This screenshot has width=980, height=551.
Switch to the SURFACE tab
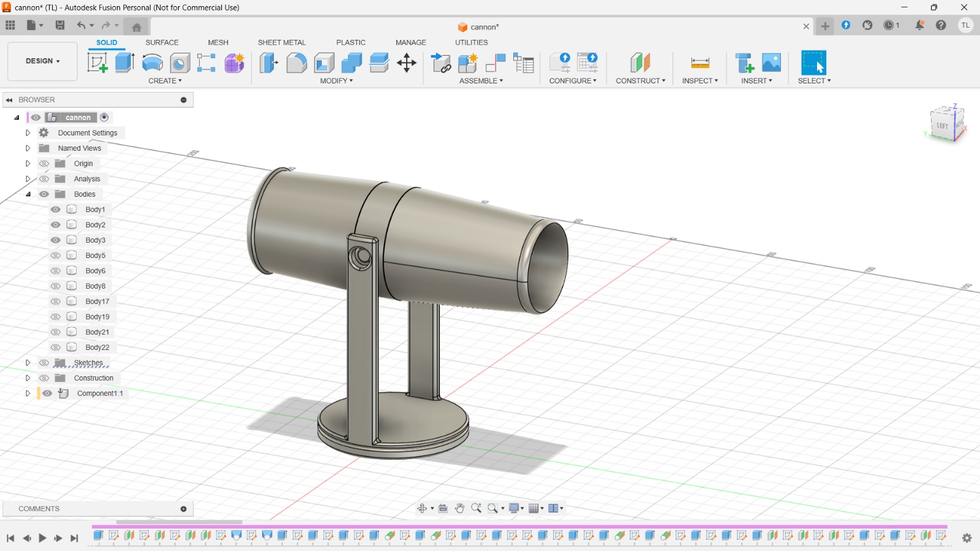[x=162, y=42]
